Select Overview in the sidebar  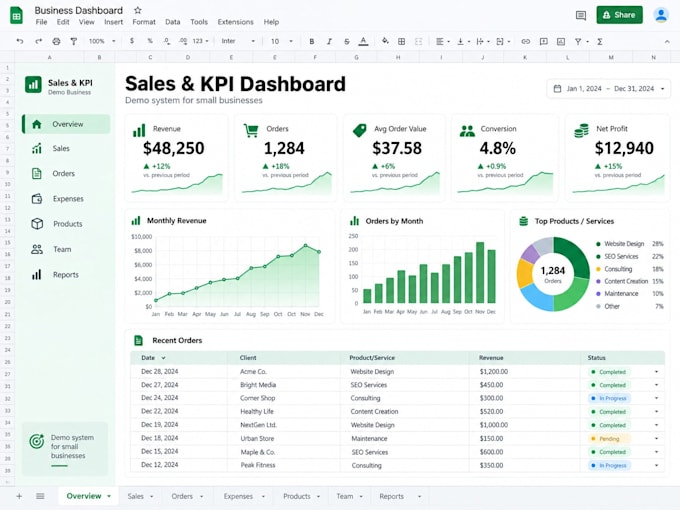(x=66, y=124)
